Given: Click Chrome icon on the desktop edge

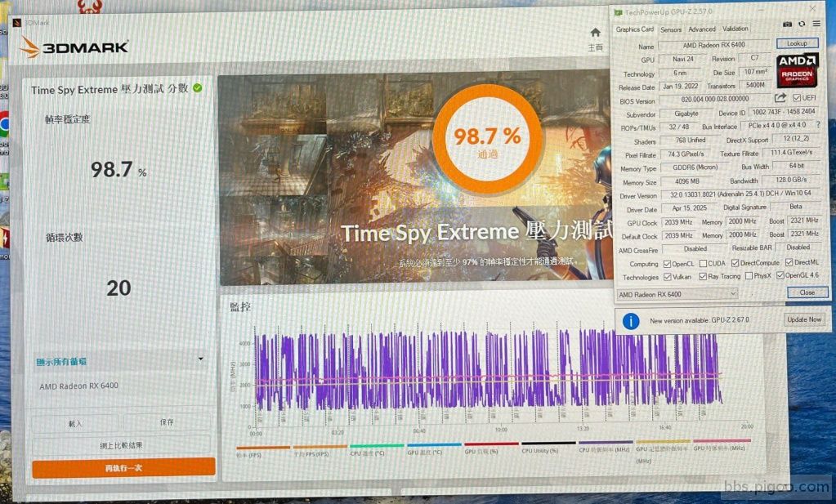Looking at the screenshot, I should click(4, 124).
